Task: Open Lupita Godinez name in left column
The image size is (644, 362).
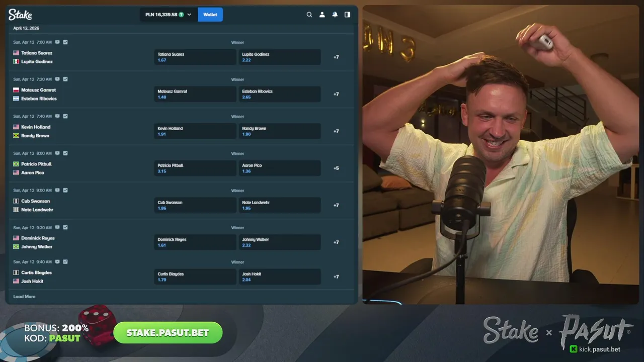Action: [x=37, y=61]
